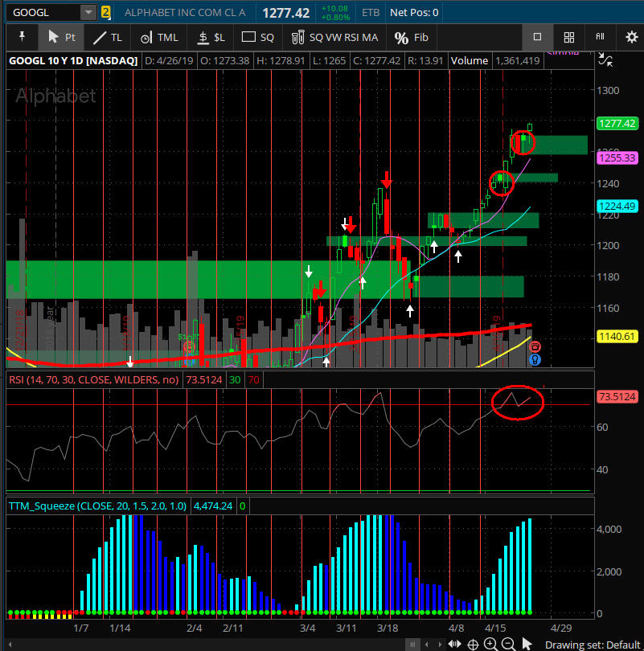Screen dimensions: 644x651
Task: Select the Fib retracement tool
Action: [411, 37]
